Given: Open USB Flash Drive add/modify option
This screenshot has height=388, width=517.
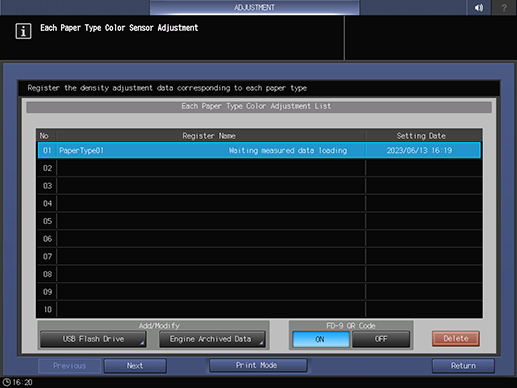Looking at the screenshot, I should pyautogui.click(x=93, y=339).
